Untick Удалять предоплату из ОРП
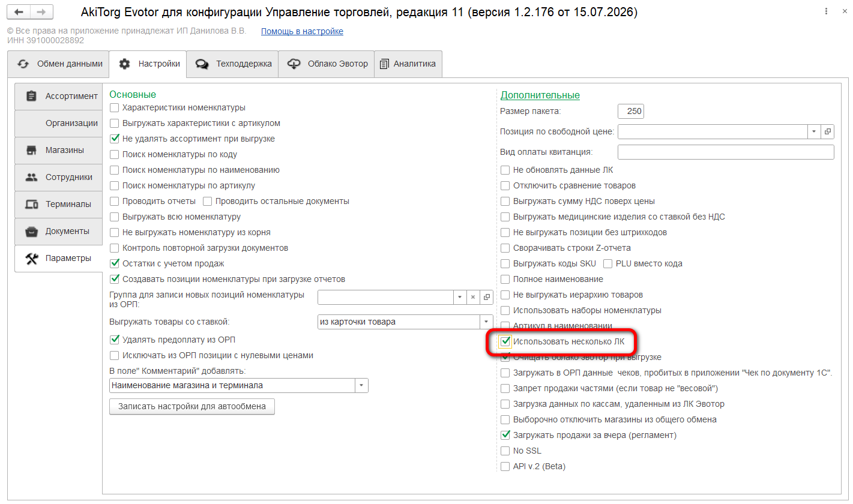Viewport: 853px width, 504px height. (x=115, y=340)
